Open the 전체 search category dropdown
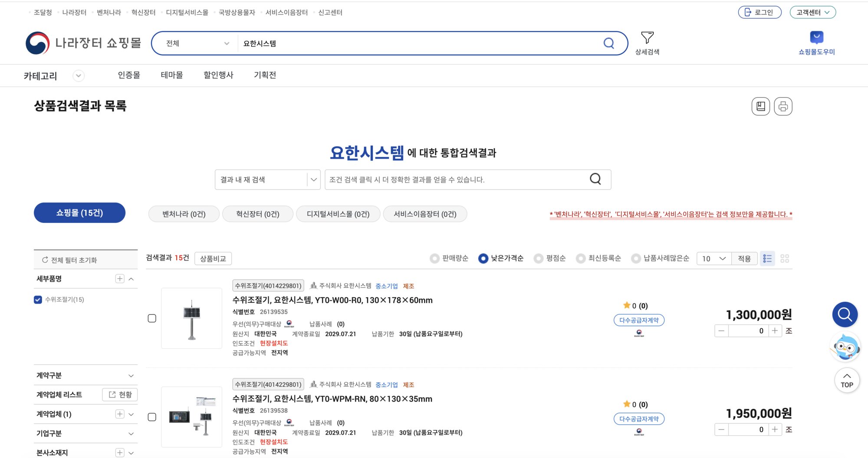 [197, 43]
